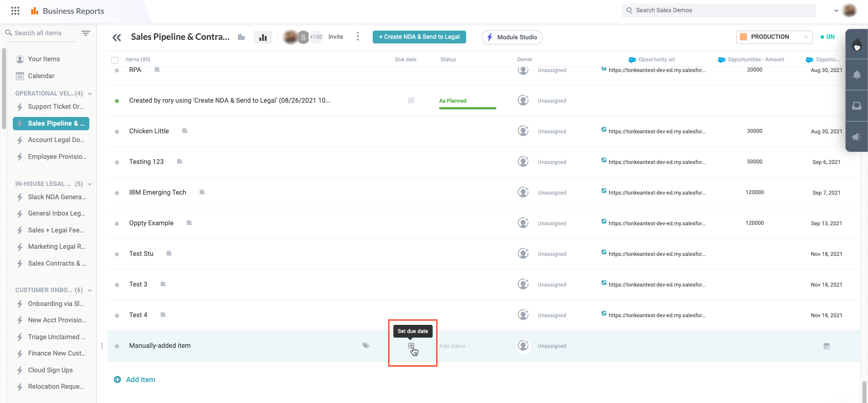
Task: Select Slack NDA Genera... module
Action: (57, 197)
